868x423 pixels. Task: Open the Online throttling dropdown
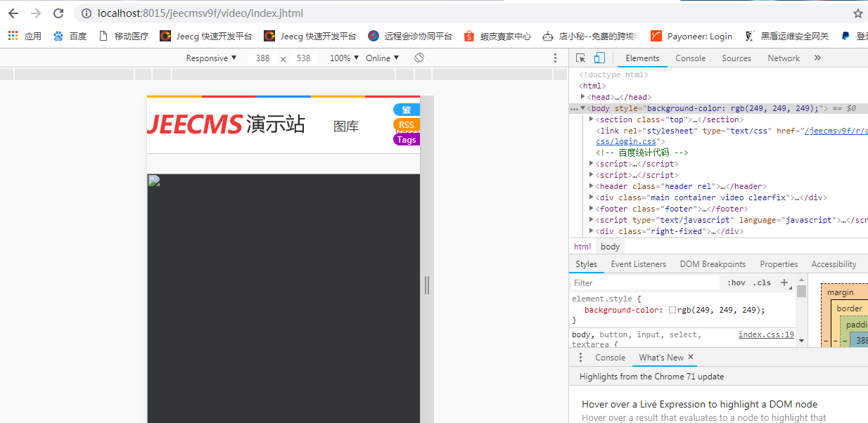[382, 58]
